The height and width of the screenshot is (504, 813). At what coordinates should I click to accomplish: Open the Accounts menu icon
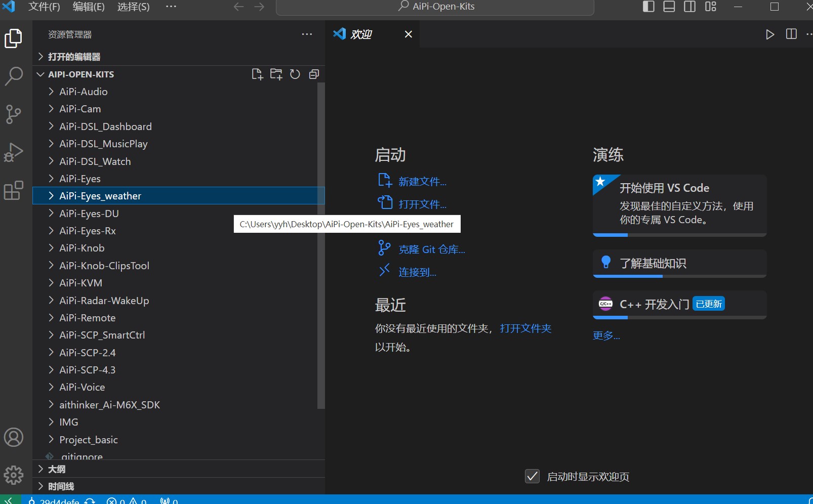(14, 438)
